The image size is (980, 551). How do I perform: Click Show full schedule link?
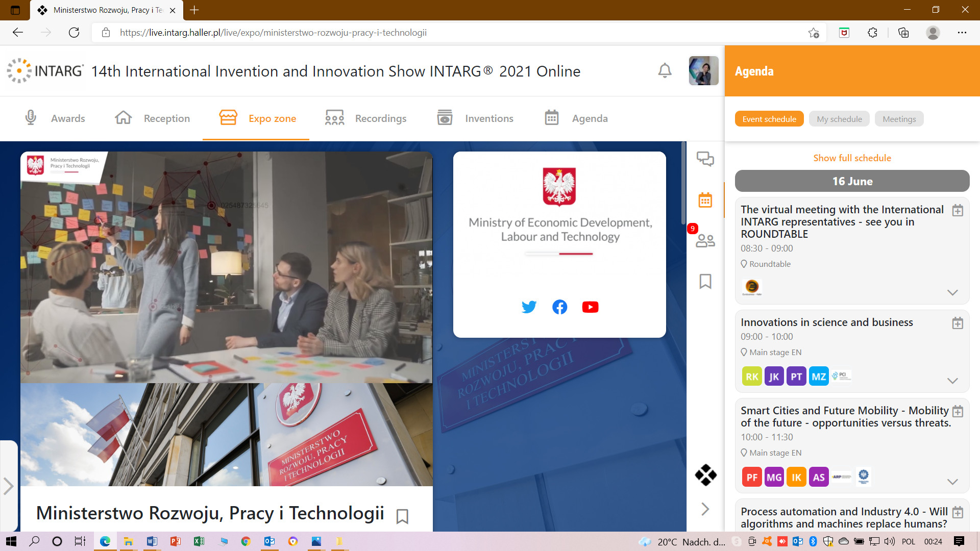point(852,158)
